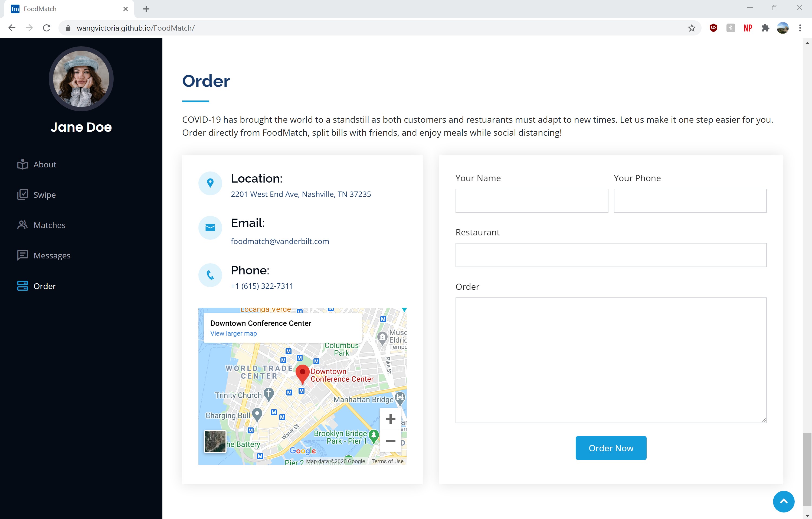Image resolution: width=812 pixels, height=519 pixels.
Task: Open Chrome's three-dot menu
Action: [800, 28]
